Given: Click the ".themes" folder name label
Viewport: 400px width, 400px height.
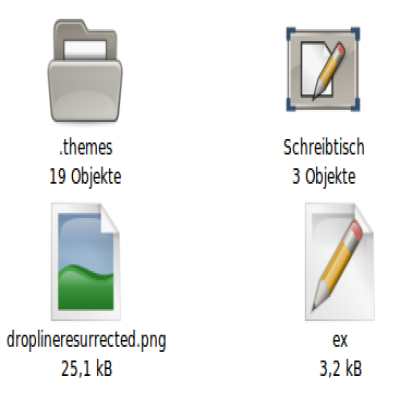Looking at the screenshot, I should pyautogui.click(x=86, y=147).
